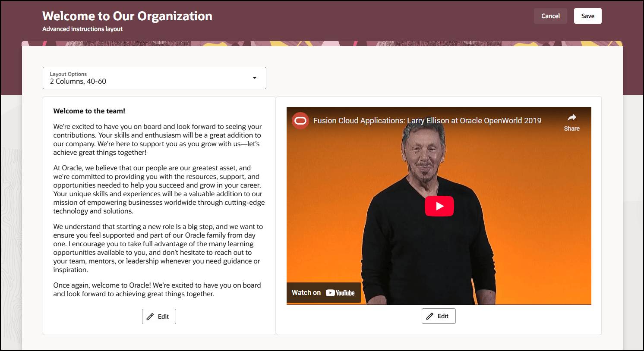The width and height of the screenshot is (644, 351).
Task: Click the pencil icon in left Edit button
Action: 150,317
